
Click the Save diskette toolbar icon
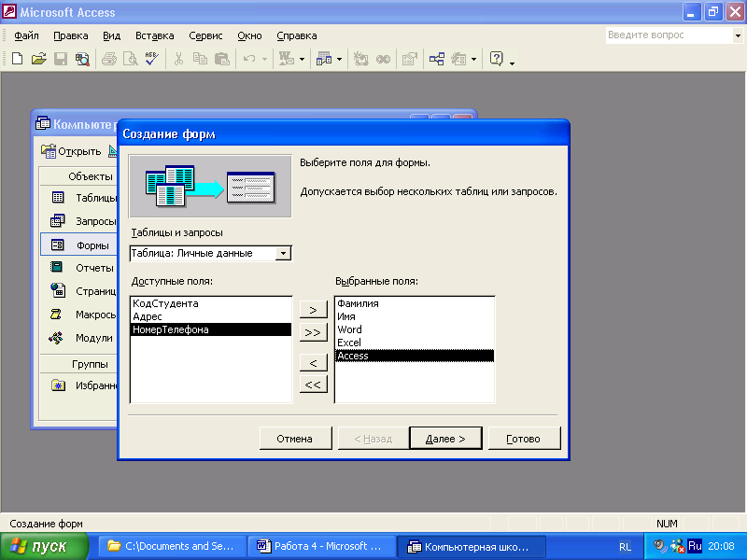(x=61, y=59)
